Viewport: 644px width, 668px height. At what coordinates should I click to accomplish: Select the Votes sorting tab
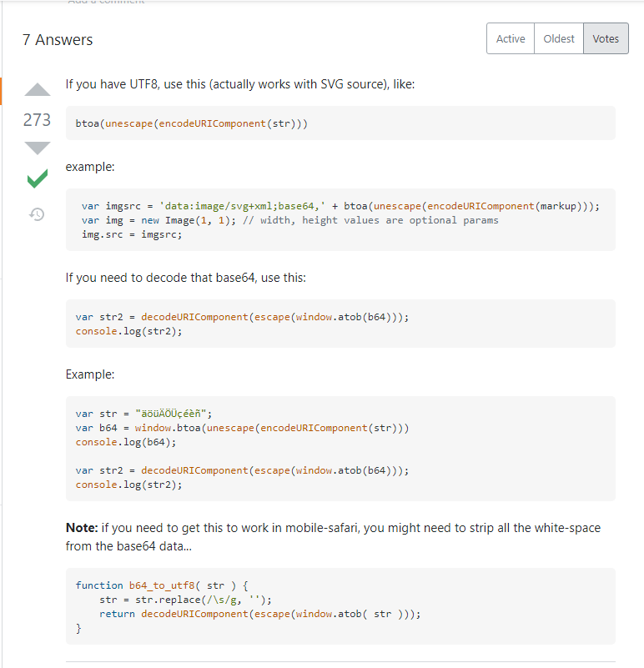606,38
